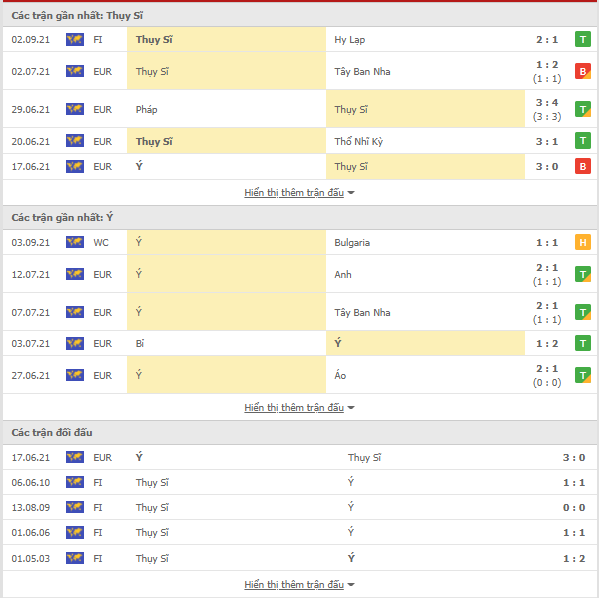
Task: Click header 'Các trận đối đầu'
Action: [52, 433]
